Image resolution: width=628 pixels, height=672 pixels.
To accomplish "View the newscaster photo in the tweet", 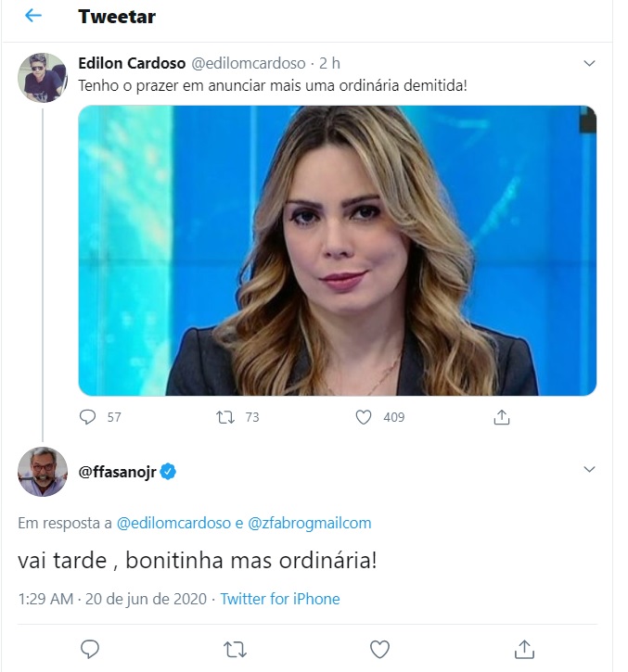I will coord(337,250).
